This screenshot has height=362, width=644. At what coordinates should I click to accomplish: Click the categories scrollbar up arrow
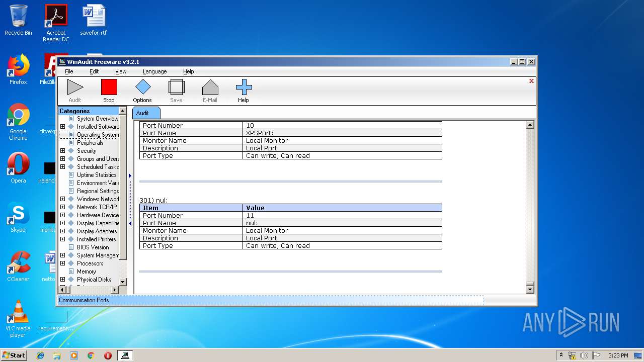(x=122, y=111)
